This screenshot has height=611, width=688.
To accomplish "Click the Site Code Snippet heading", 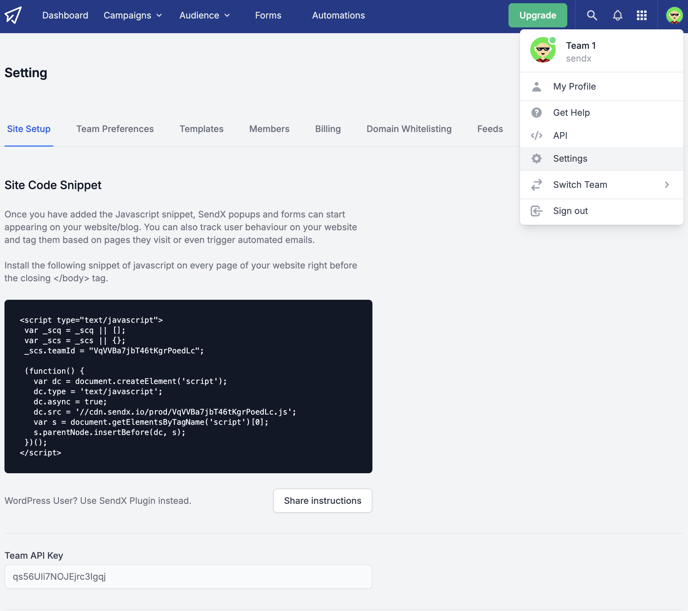I will tap(53, 185).
